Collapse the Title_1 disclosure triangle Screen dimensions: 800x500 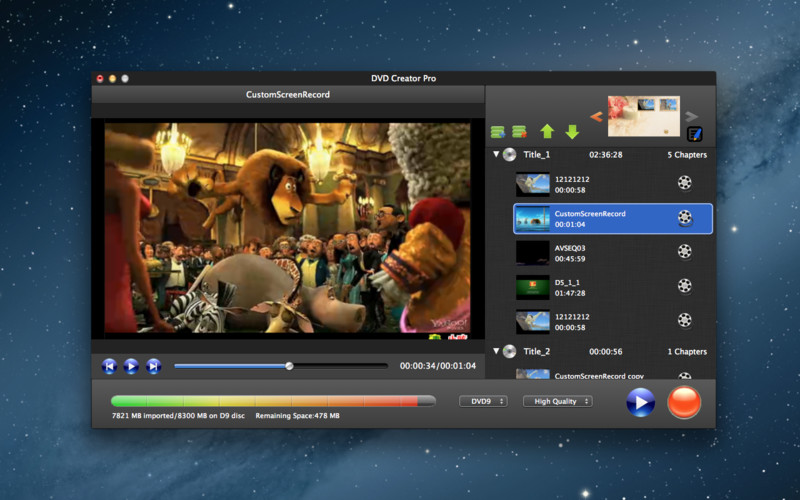pyautogui.click(x=496, y=154)
